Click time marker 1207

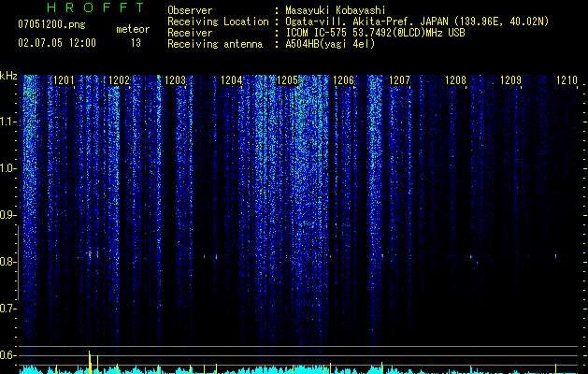point(399,80)
